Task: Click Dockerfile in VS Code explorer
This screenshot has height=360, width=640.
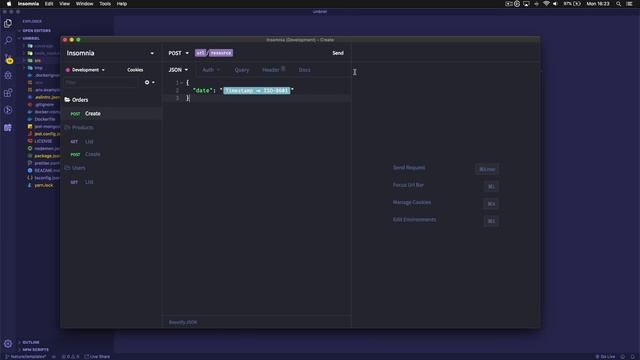Action: (44, 119)
